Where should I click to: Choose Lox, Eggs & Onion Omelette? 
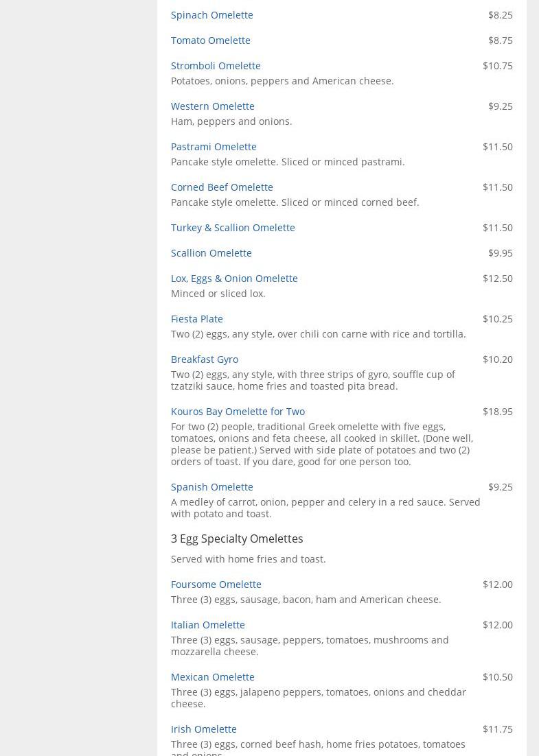pyautogui.click(x=234, y=278)
